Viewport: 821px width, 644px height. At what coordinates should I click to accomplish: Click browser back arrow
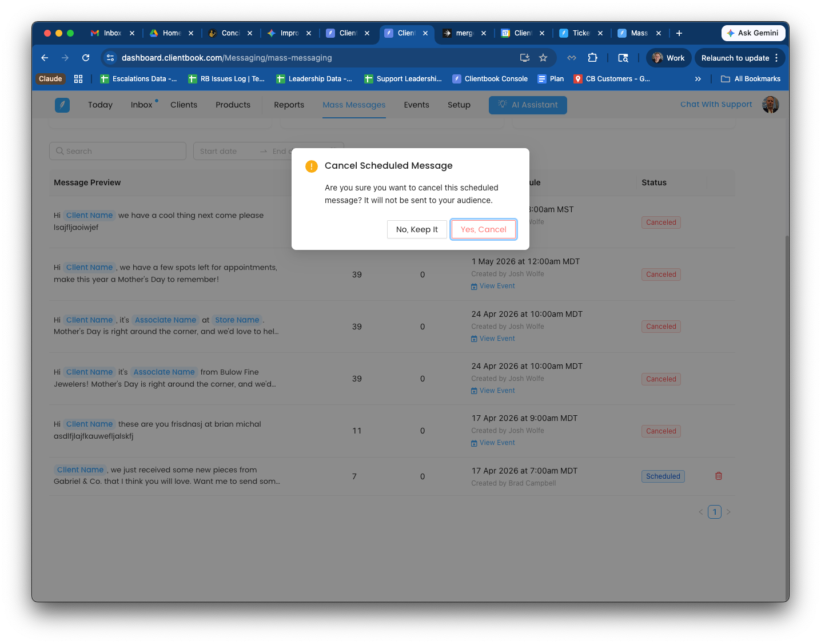(x=45, y=58)
